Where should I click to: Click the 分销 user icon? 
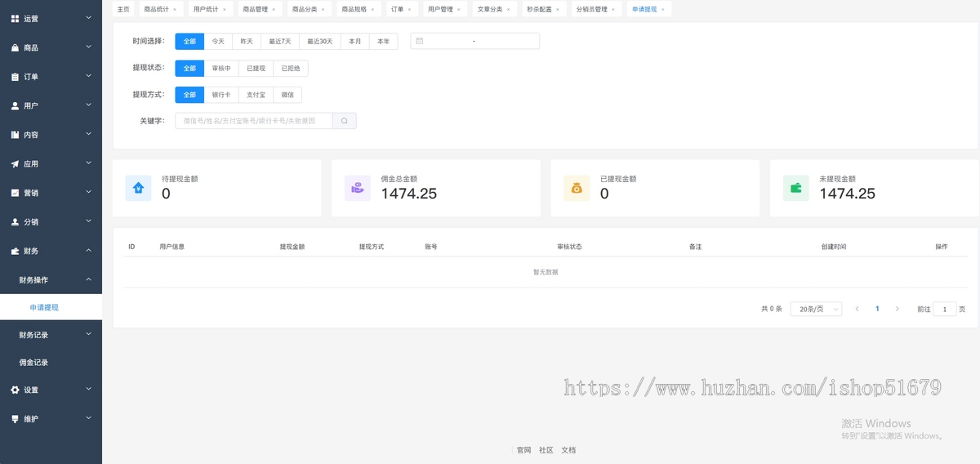15,221
